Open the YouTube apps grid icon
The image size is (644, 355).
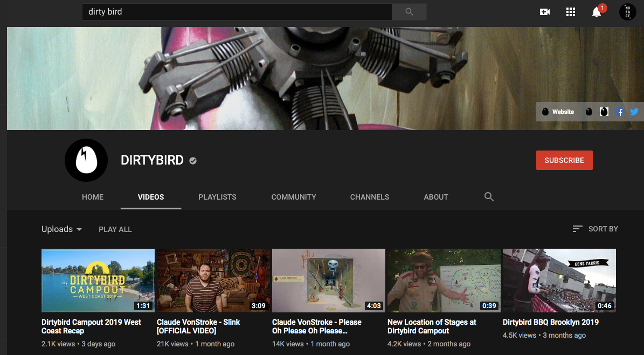pos(571,12)
